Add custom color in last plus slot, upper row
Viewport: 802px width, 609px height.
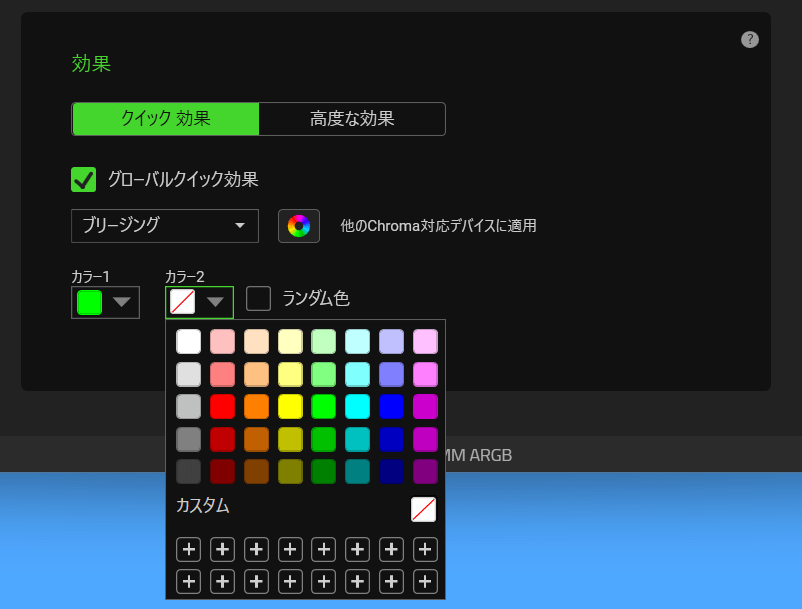[x=425, y=549]
